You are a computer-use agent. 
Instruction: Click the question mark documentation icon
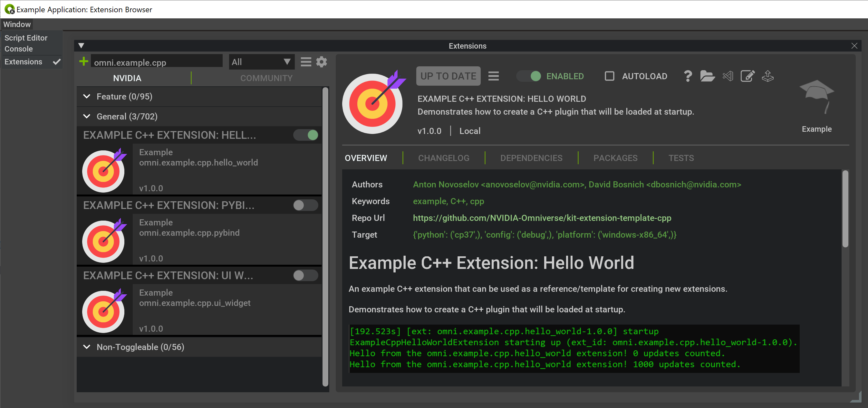coord(687,76)
